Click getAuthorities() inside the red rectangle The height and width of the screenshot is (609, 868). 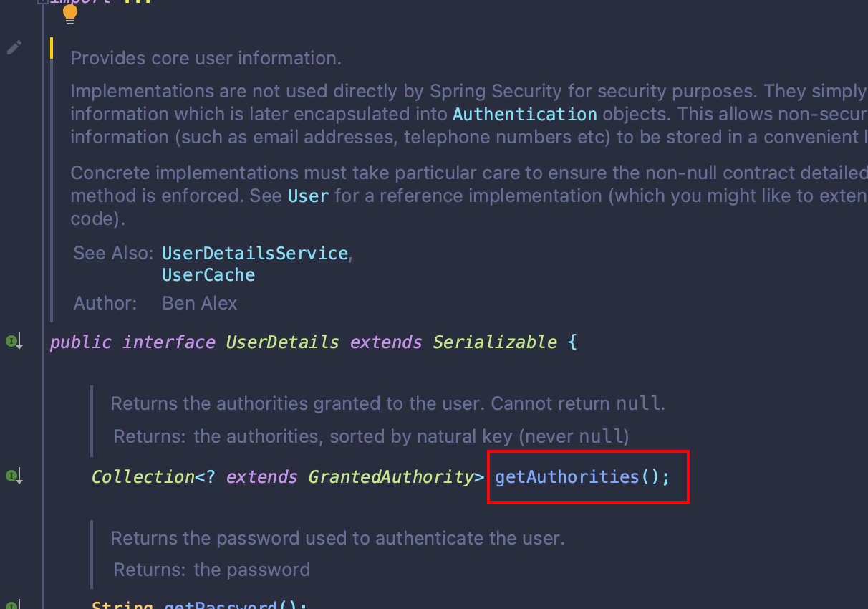pyautogui.click(x=582, y=476)
